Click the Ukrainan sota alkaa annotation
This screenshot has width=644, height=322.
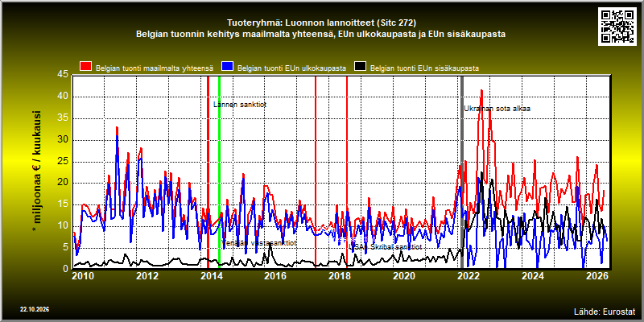click(497, 109)
